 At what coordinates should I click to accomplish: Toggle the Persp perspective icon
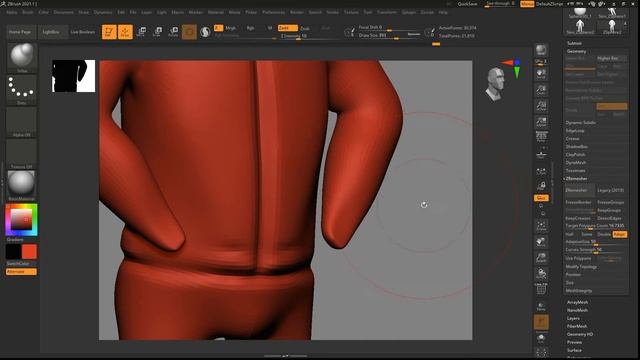point(541,138)
